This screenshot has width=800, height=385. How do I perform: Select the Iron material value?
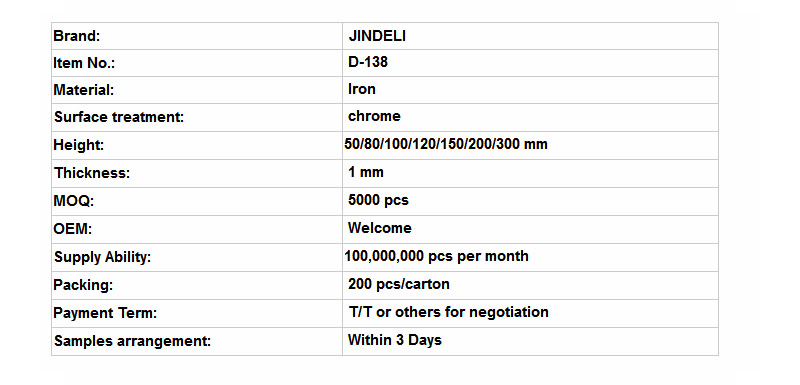coord(362,89)
